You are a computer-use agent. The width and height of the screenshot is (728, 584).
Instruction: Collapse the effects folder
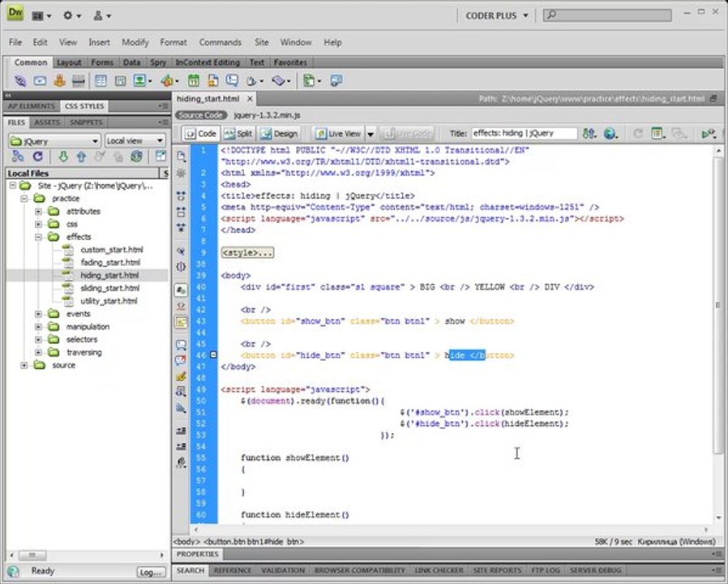click(38, 237)
